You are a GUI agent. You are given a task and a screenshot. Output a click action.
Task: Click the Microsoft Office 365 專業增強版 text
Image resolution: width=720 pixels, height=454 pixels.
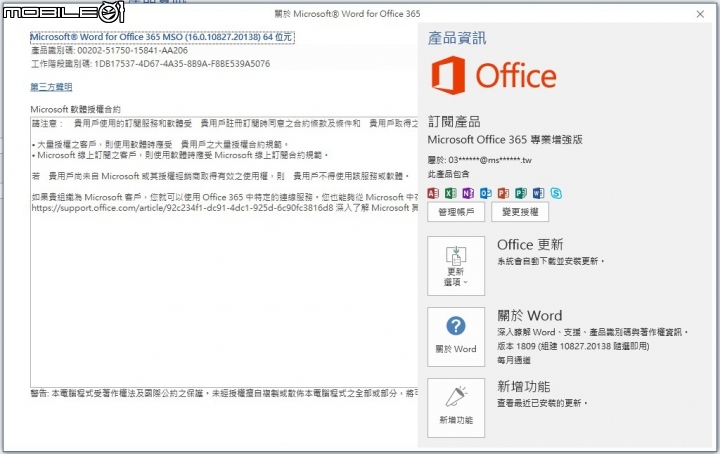(x=505, y=140)
